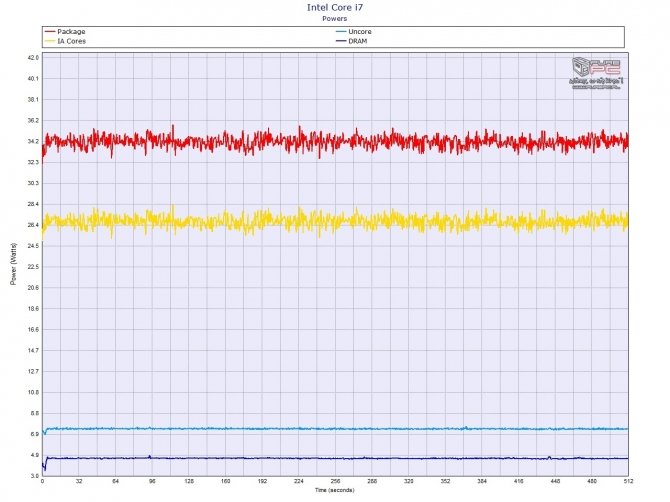Click the 8.8 y-axis value

coord(33,413)
